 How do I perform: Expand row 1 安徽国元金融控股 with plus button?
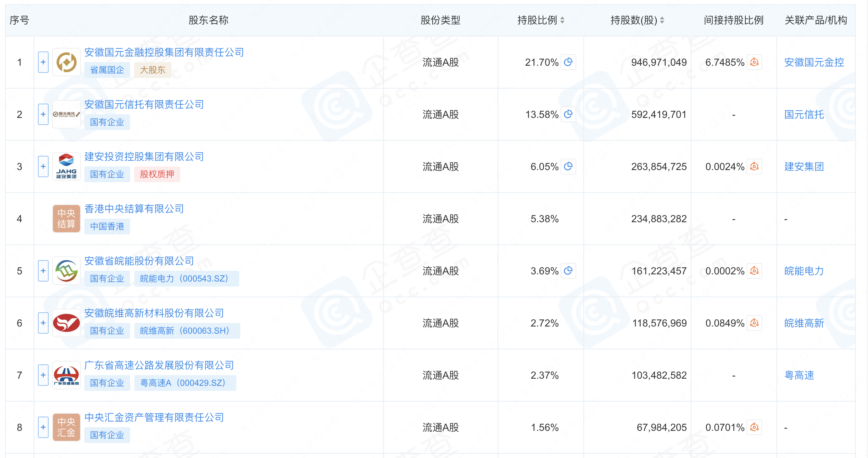43,62
